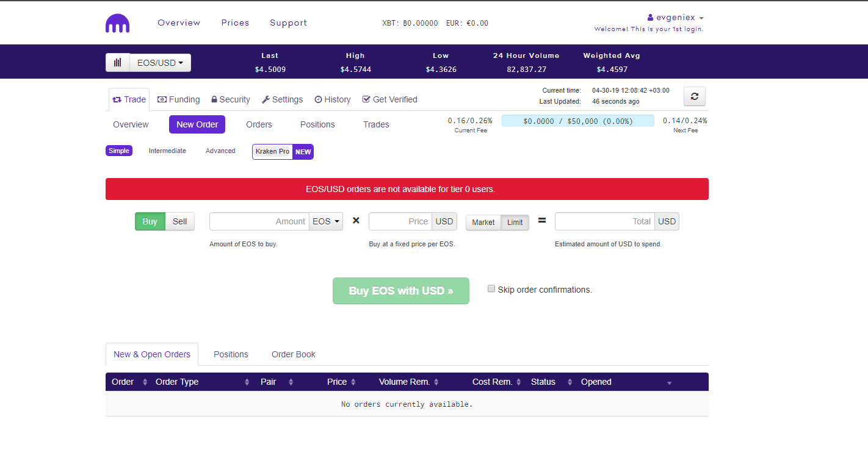Open the Get Verified tab
This screenshot has width=868, height=450.
[390, 99]
